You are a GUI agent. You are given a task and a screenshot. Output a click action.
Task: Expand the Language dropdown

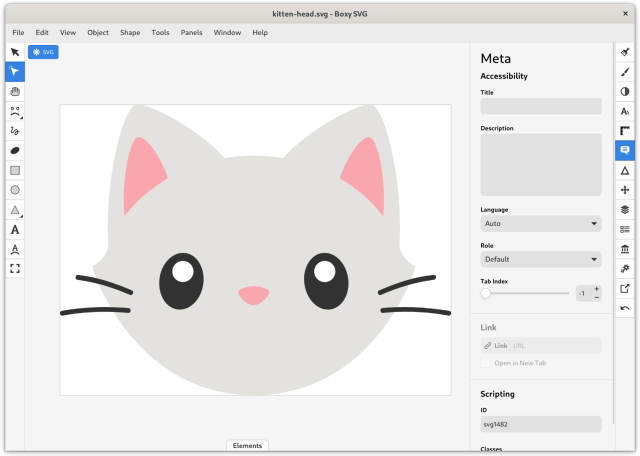tap(540, 224)
